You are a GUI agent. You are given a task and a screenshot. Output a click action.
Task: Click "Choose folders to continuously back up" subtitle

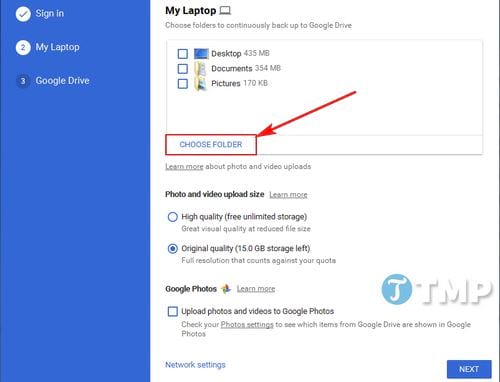[258, 25]
